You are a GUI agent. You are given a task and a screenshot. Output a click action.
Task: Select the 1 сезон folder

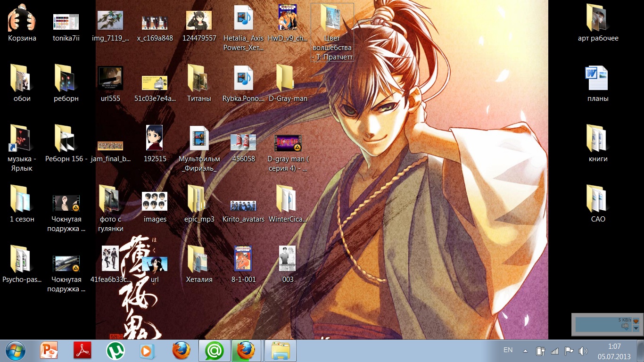[22, 205]
